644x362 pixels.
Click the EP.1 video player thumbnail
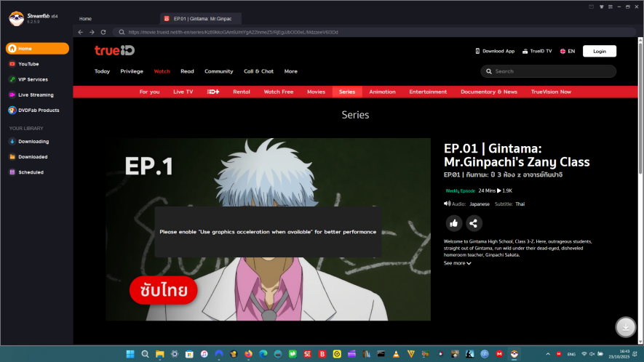269,229
